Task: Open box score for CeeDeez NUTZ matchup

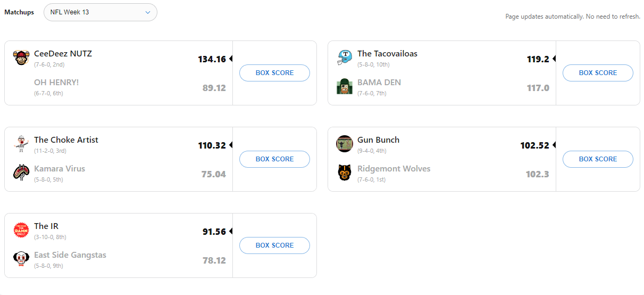Action: [x=274, y=73]
